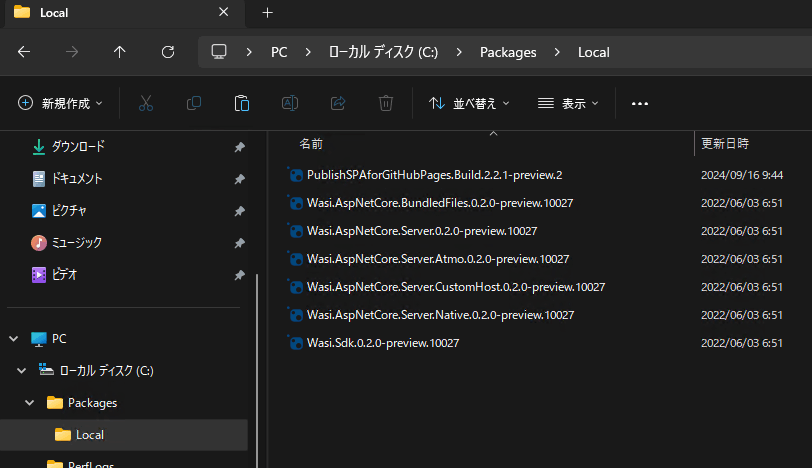812x468 pixels.
Task: Sort by the 名前 column header
Action: tap(311, 144)
